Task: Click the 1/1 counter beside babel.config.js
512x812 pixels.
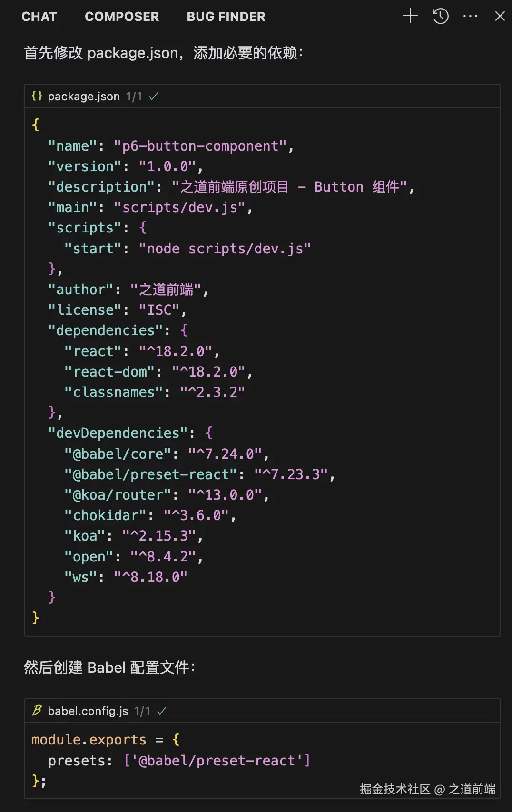Action: [x=142, y=711]
